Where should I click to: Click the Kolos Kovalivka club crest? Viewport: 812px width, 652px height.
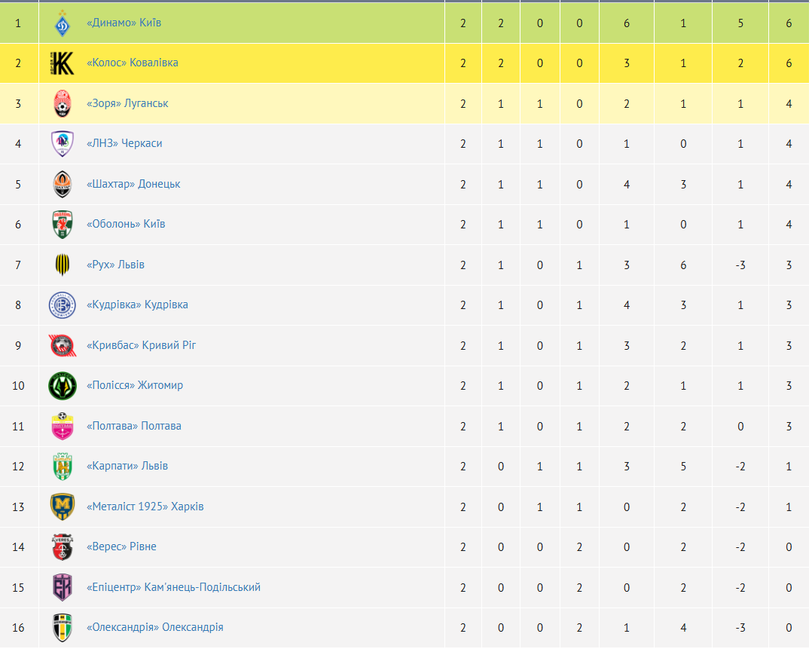62,63
